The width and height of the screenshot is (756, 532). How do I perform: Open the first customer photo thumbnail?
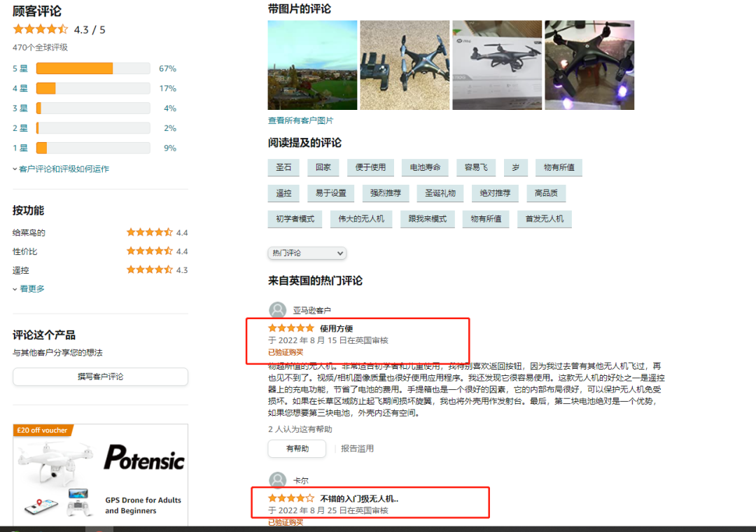(x=312, y=66)
